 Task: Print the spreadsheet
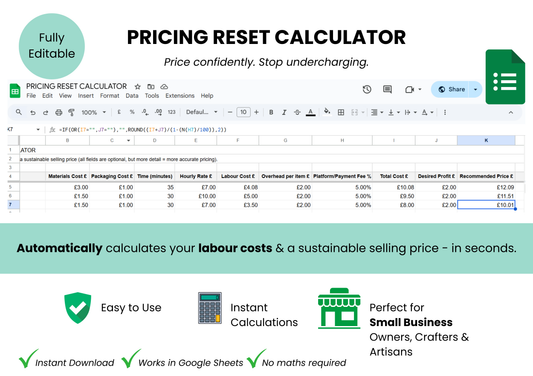click(59, 113)
